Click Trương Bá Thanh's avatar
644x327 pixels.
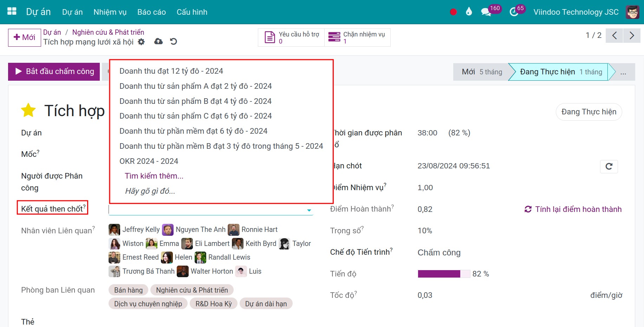point(114,271)
